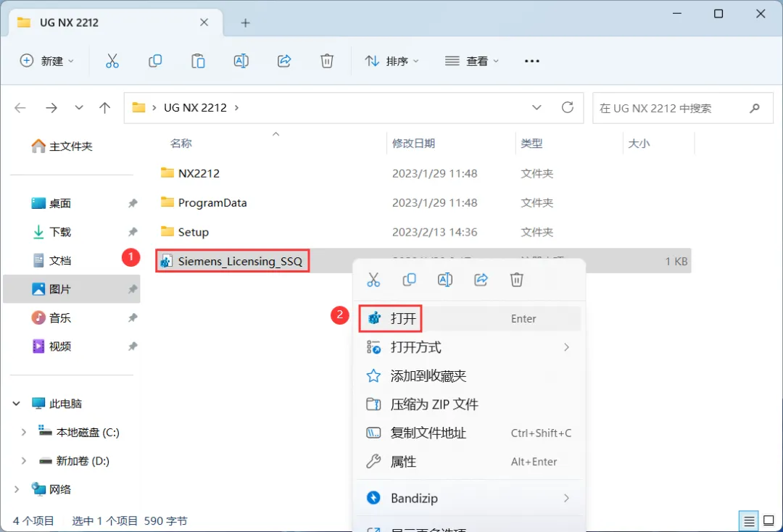Screen dimensions: 783x532
Task: Click UG NX 2212 in the address bar
Action: (x=195, y=108)
